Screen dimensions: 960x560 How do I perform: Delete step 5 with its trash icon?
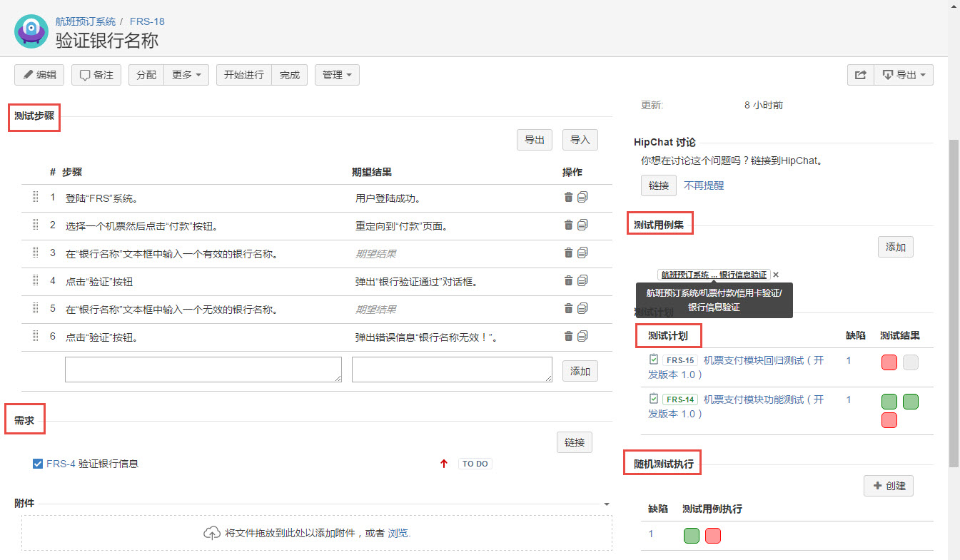pyautogui.click(x=568, y=308)
